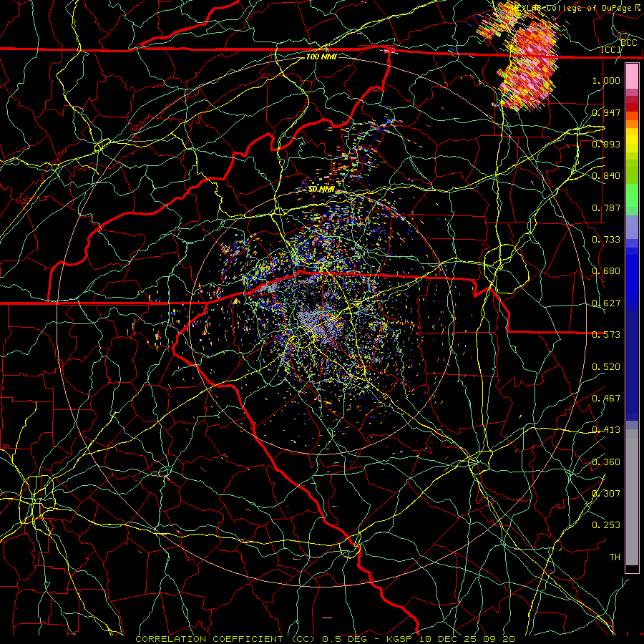This screenshot has width=644, height=644.
Task: Click the 100 NMI range ring label
Action: pos(321,57)
